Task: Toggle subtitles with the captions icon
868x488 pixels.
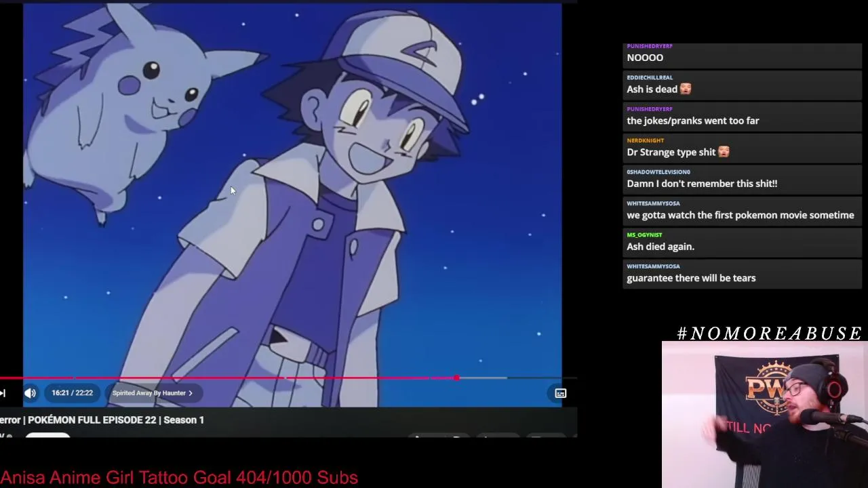Action: (x=560, y=393)
